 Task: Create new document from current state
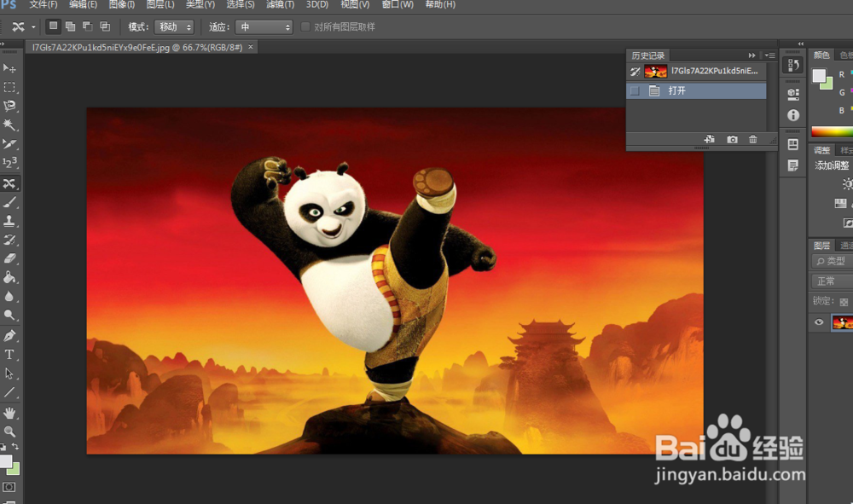[709, 140]
